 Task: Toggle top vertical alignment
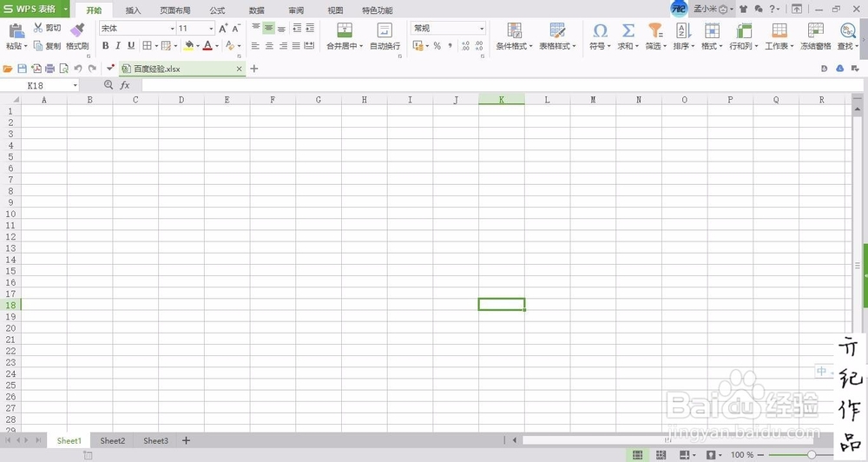(256, 28)
